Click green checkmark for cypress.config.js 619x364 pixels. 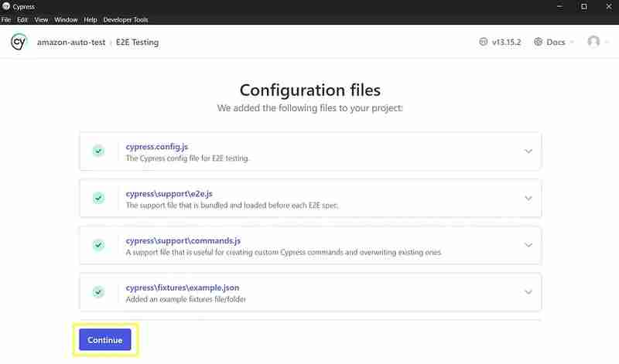98,151
